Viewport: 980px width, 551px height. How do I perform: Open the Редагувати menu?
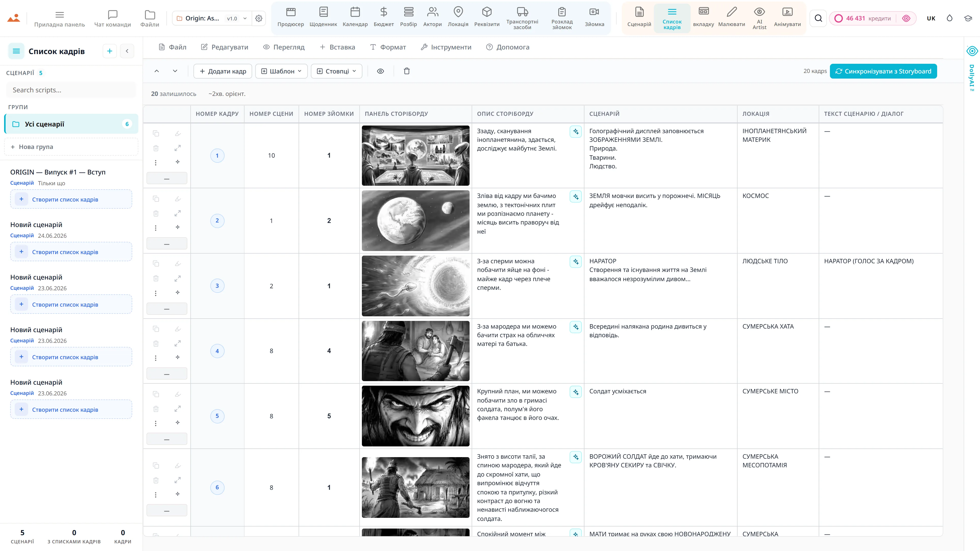(x=225, y=47)
